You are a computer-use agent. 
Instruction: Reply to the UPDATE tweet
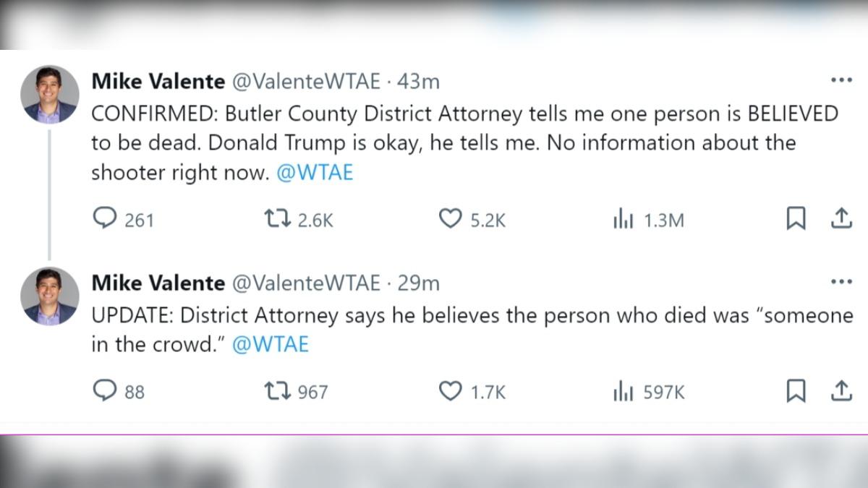[x=106, y=391]
